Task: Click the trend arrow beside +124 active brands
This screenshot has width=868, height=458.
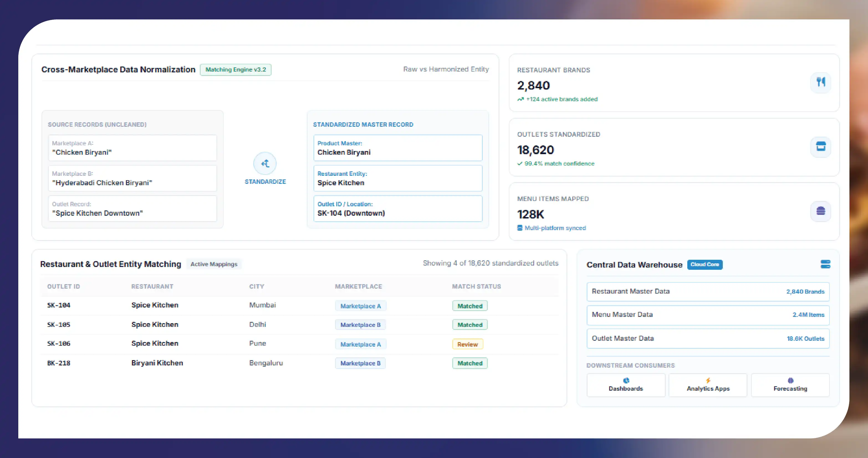Action: 520,99
